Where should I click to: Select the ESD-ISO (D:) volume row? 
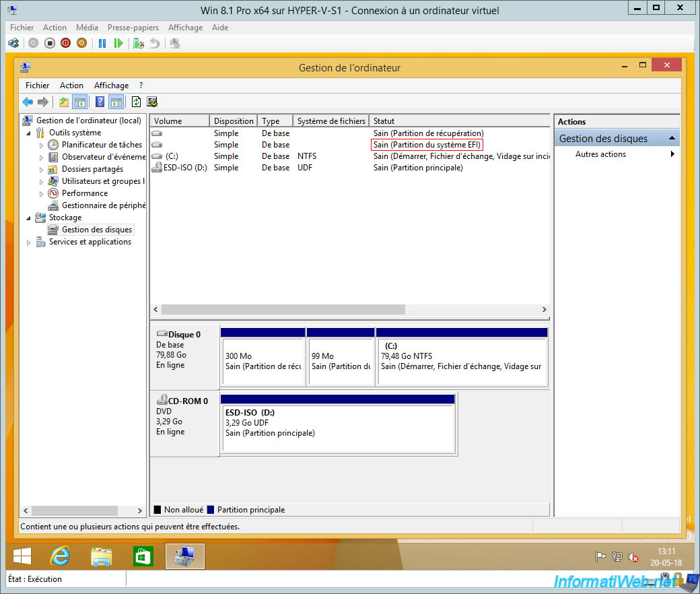point(351,168)
